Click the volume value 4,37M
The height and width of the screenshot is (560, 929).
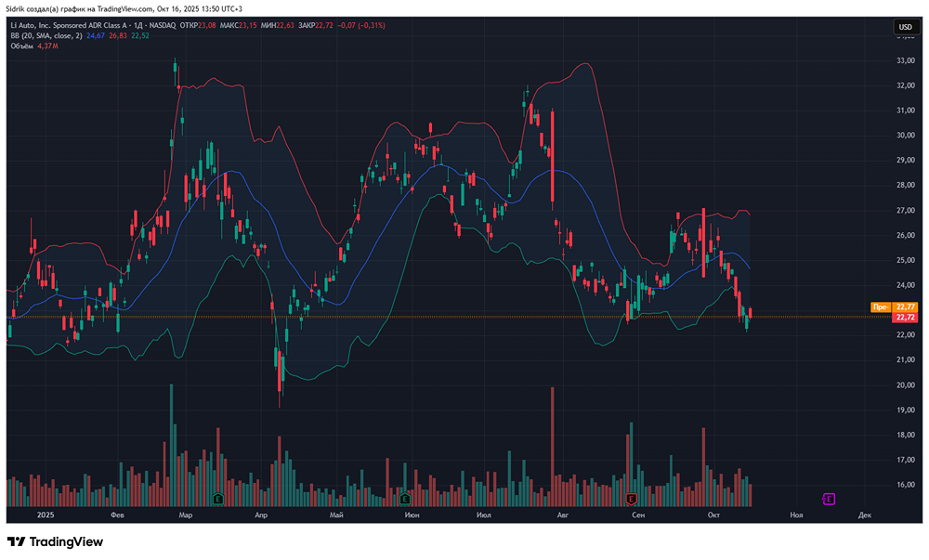[x=48, y=46]
